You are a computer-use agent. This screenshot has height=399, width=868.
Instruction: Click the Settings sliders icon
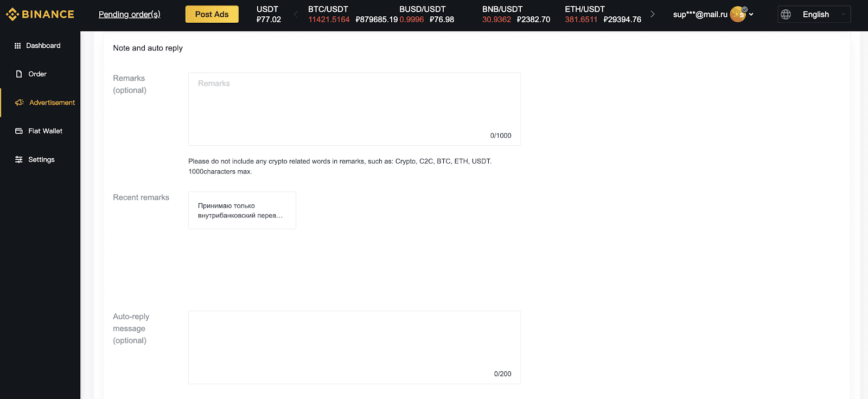(x=19, y=160)
